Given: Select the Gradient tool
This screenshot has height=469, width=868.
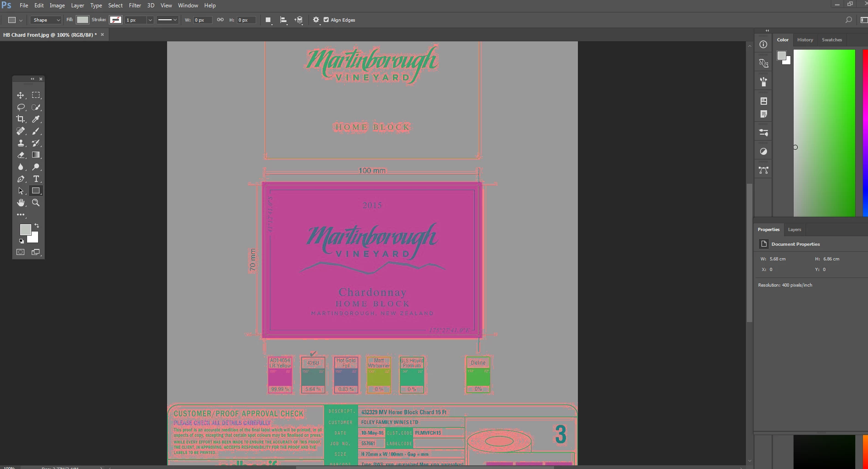Looking at the screenshot, I should click(36, 155).
